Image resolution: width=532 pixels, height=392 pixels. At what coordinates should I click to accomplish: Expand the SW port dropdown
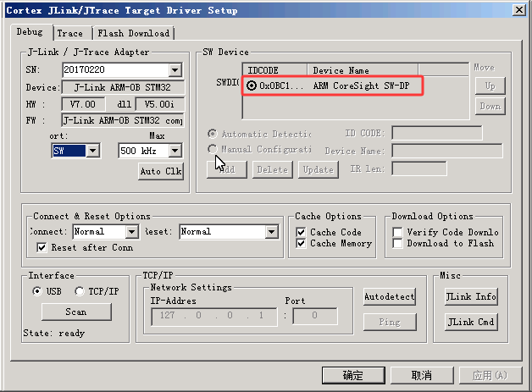[92, 151]
